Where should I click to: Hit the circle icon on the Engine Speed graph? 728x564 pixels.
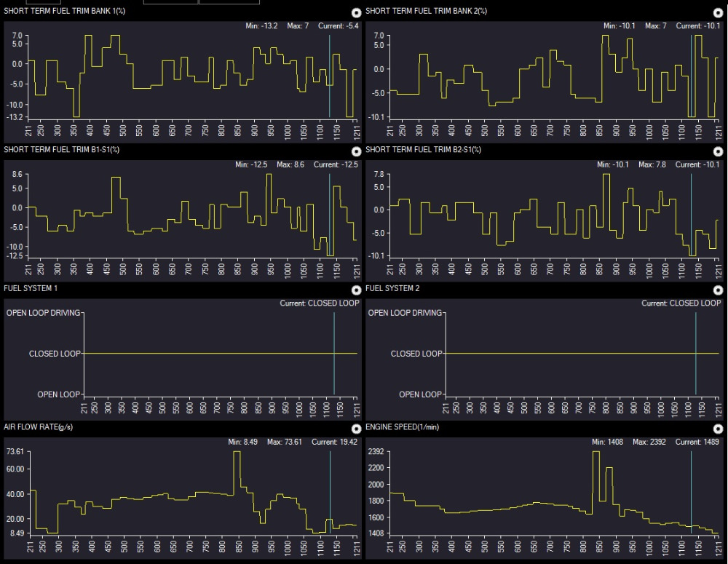(x=718, y=429)
